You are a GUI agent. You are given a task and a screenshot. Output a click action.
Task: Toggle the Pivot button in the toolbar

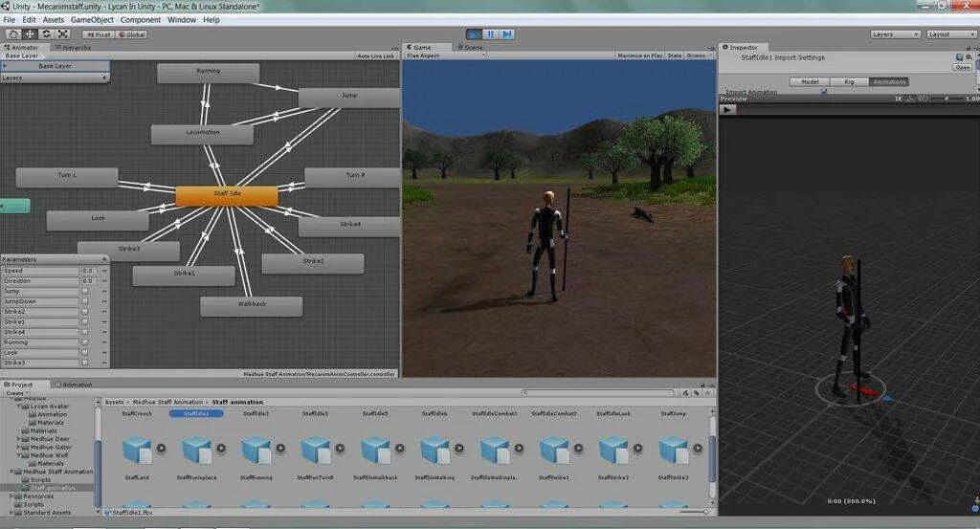click(99, 34)
